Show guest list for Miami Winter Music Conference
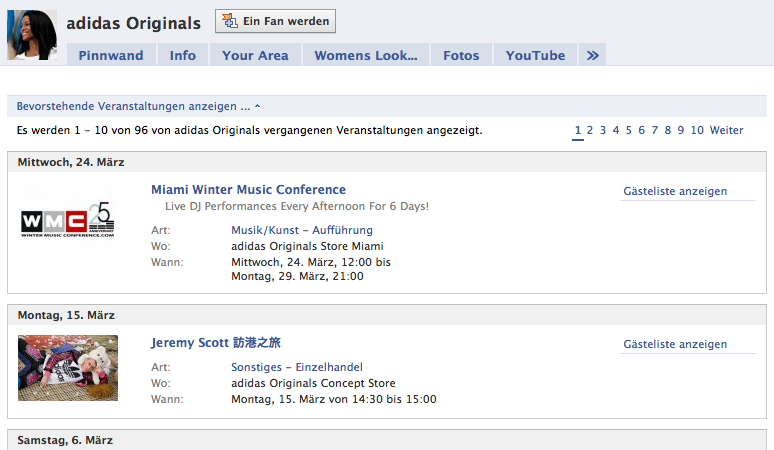 coord(675,191)
